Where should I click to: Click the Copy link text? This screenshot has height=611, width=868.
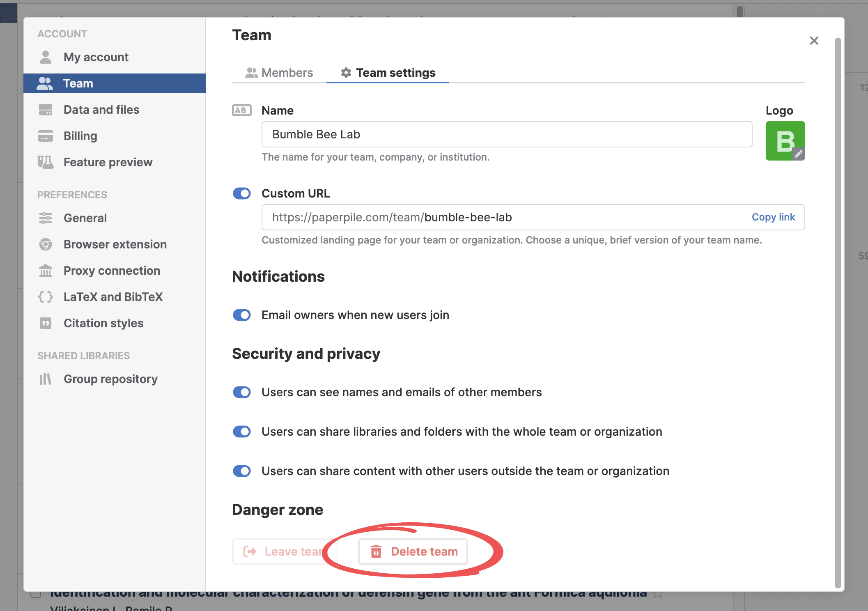(773, 217)
